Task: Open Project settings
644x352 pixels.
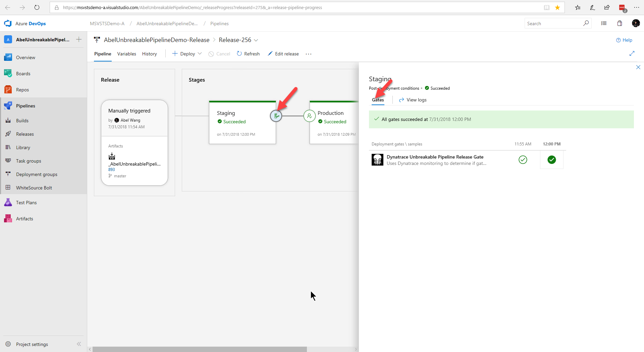Action: point(32,344)
